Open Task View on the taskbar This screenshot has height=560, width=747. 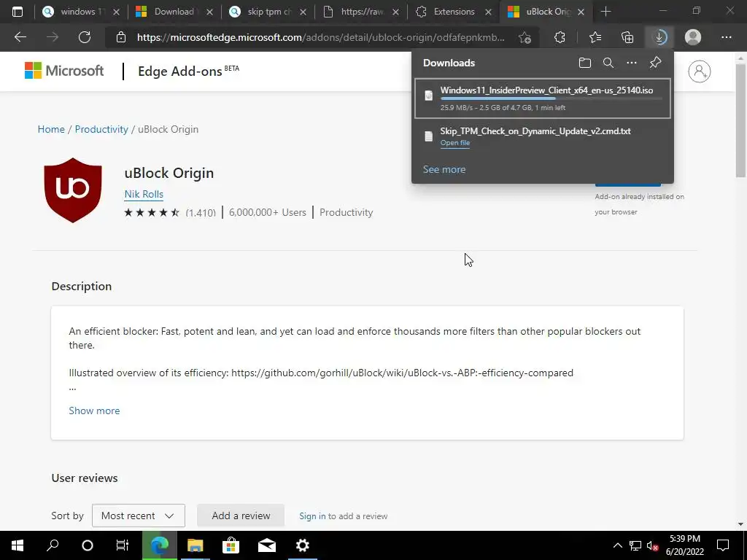click(x=123, y=545)
